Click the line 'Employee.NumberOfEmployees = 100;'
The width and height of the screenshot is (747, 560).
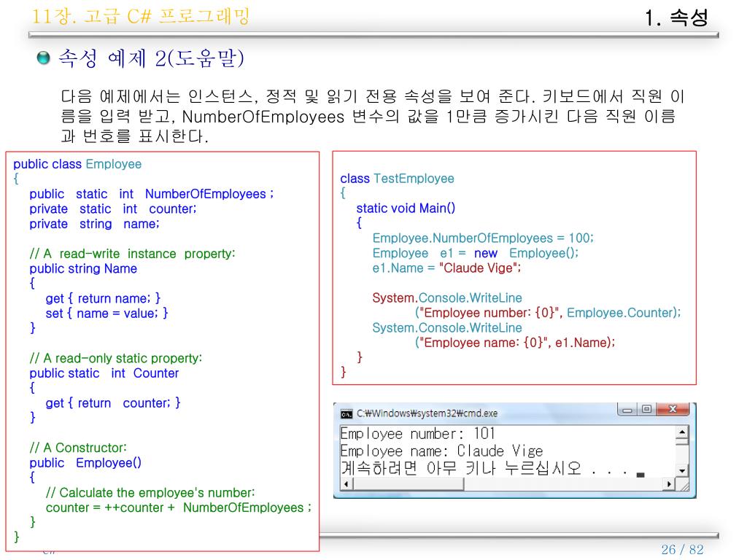483,238
